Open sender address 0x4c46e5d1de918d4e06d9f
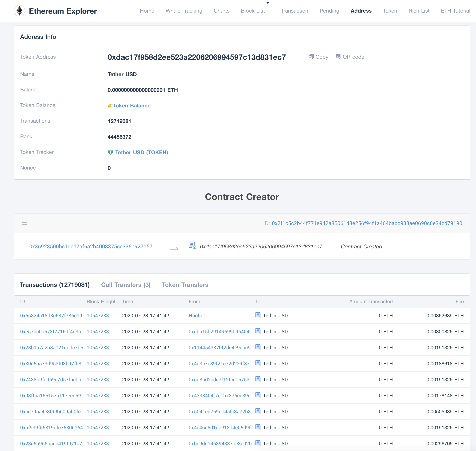Viewport: 476px width, 451px height. 221,427
